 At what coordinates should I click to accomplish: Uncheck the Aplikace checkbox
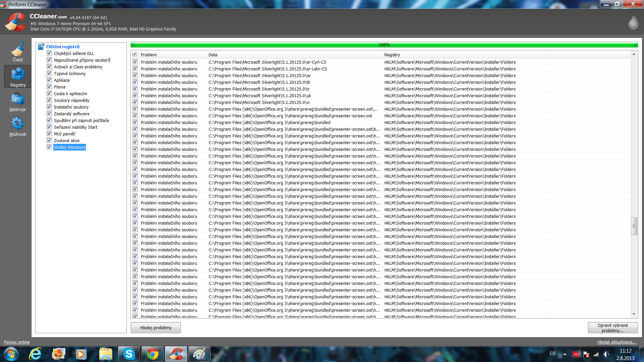click(x=49, y=80)
